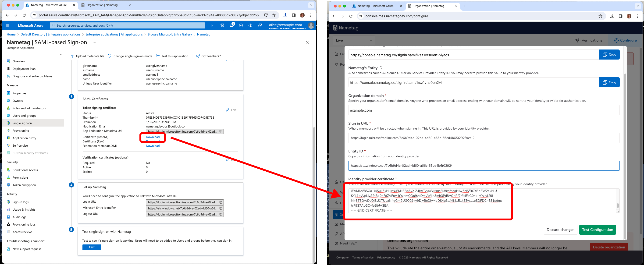This screenshot has height=265, width=644.
Task: Open Azure feedback icon in header
Action: 260,25
